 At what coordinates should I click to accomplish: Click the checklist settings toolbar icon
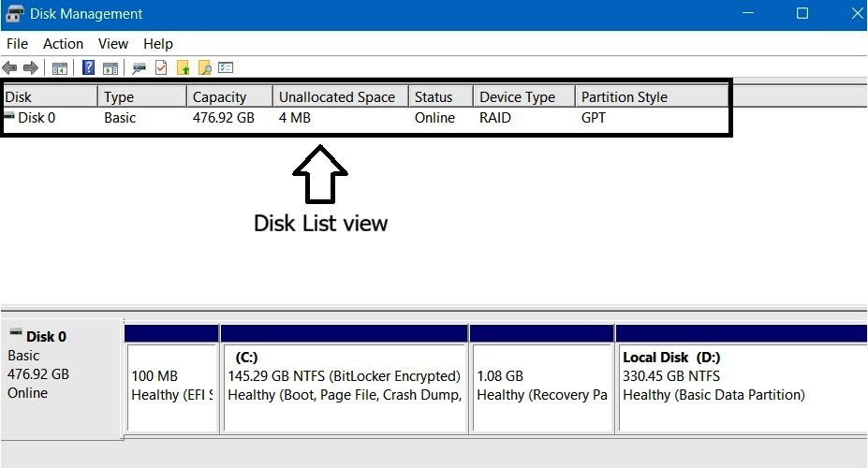(x=226, y=67)
